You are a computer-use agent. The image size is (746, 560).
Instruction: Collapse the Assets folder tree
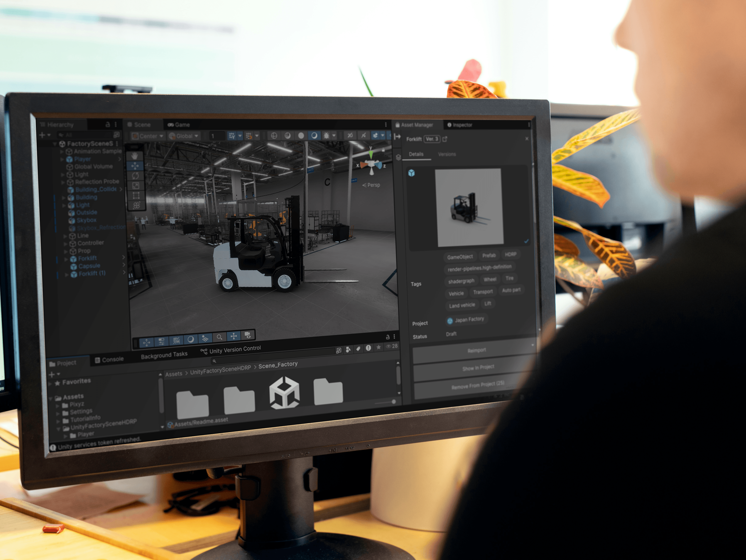click(x=51, y=398)
